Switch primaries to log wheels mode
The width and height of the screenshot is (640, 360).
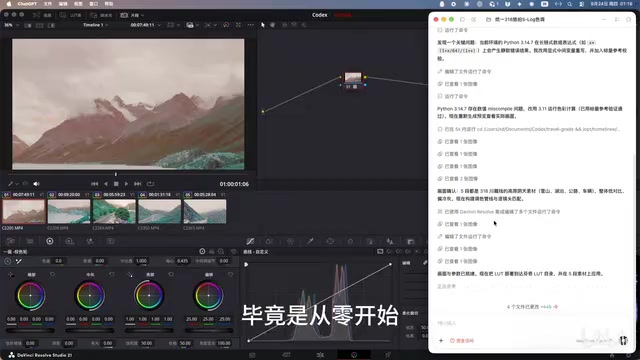pyautogui.click(x=221, y=251)
